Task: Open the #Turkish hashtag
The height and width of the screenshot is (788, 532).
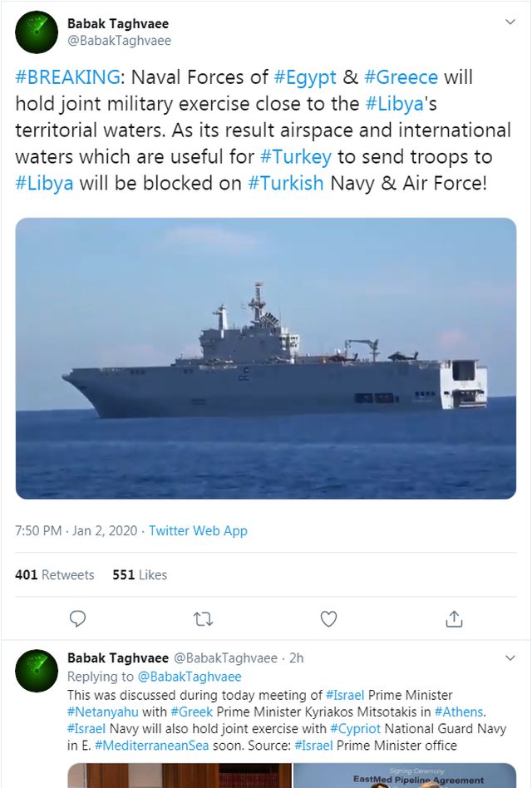Action: click(x=286, y=184)
